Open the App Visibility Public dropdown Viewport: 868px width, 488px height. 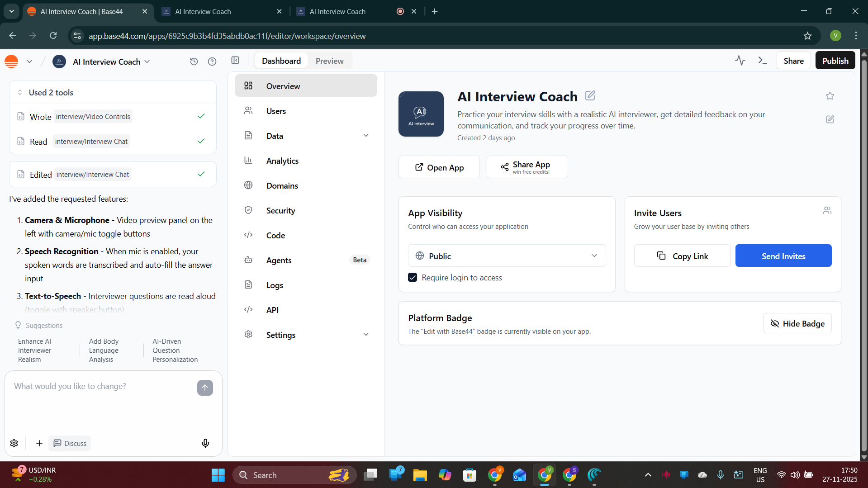(x=507, y=256)
